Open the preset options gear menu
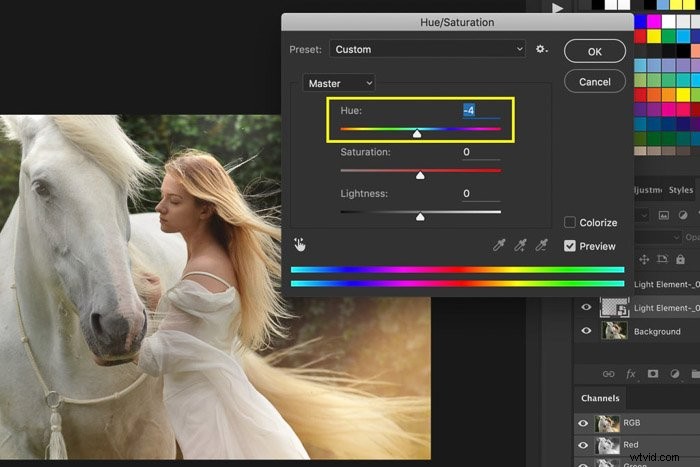Screen dimensions: 700x467 [x=542, y=49]
